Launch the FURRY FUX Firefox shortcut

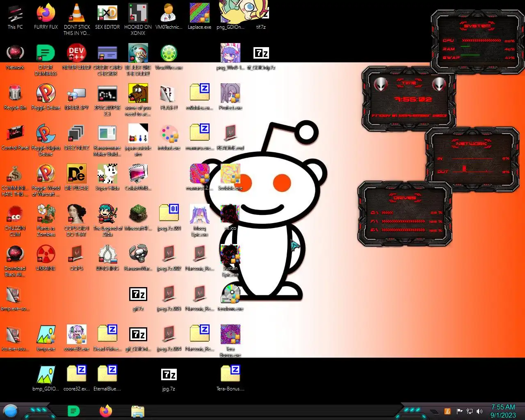pyautogui.click(x=46, y=17)
